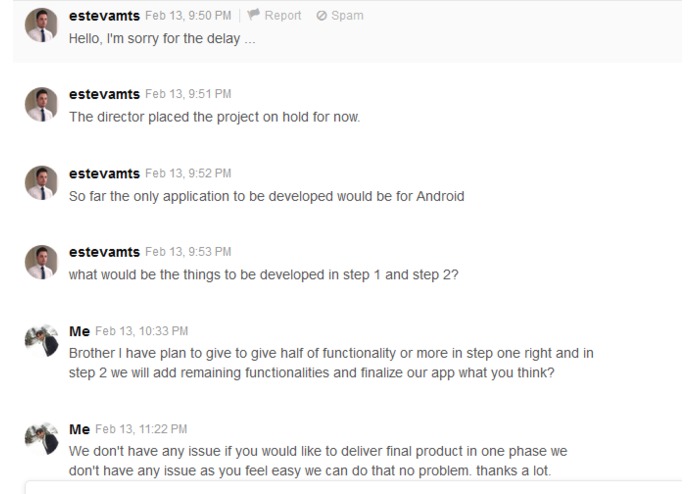This screenshot has width=695, height=494.
Task: Click the Me name at 11:22 PM
Action: point(79,429)
